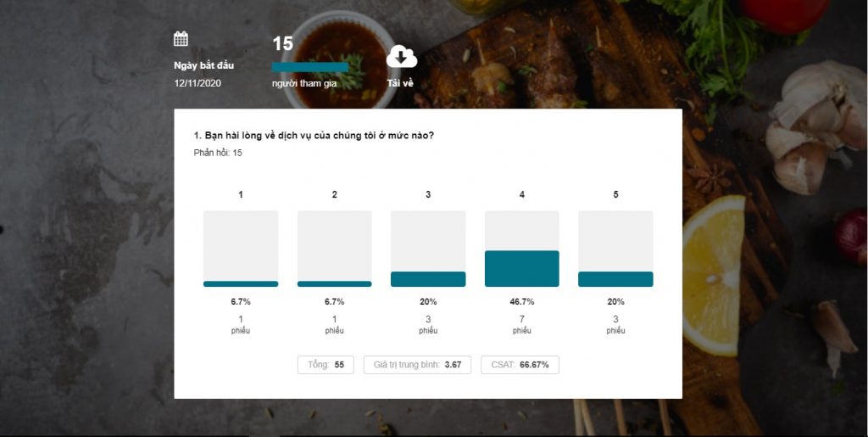868x437 pixels.
Task: Click the CSAT 66.67% box
Action: point(520,365)
